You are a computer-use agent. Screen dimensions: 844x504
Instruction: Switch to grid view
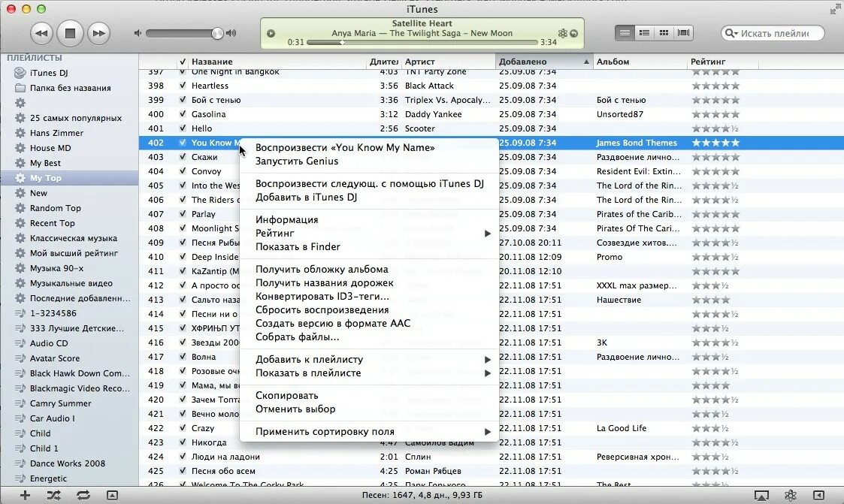pos(664,33)
